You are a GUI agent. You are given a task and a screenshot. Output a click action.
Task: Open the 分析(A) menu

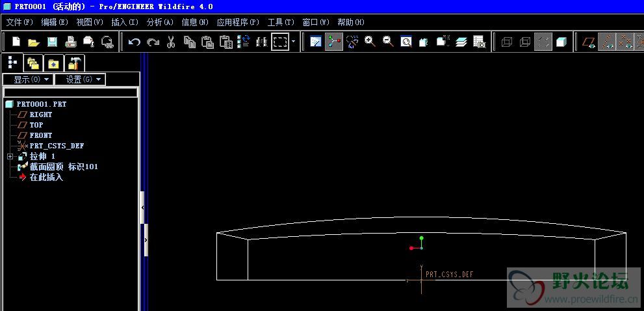point(160,22)
